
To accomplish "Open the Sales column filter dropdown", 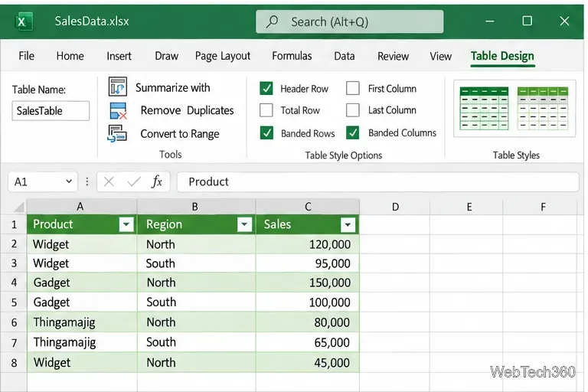I will pyautogui.click(x=348, y=225).
